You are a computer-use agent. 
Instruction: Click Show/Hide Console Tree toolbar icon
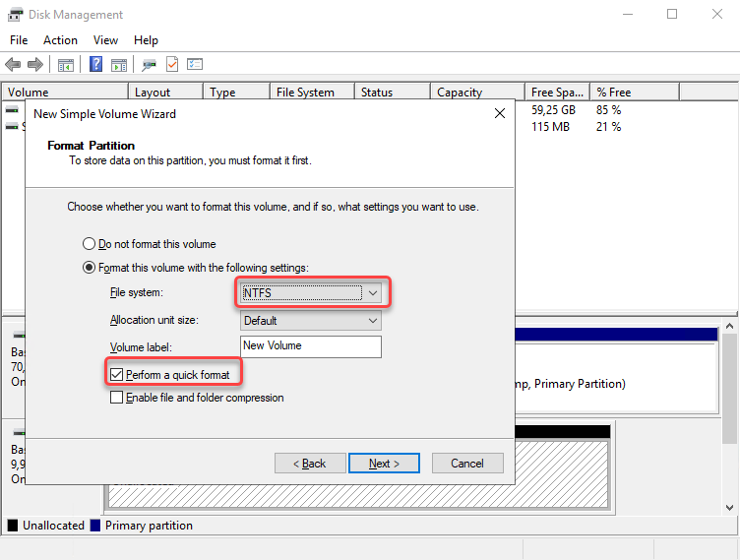coord(66,65)
